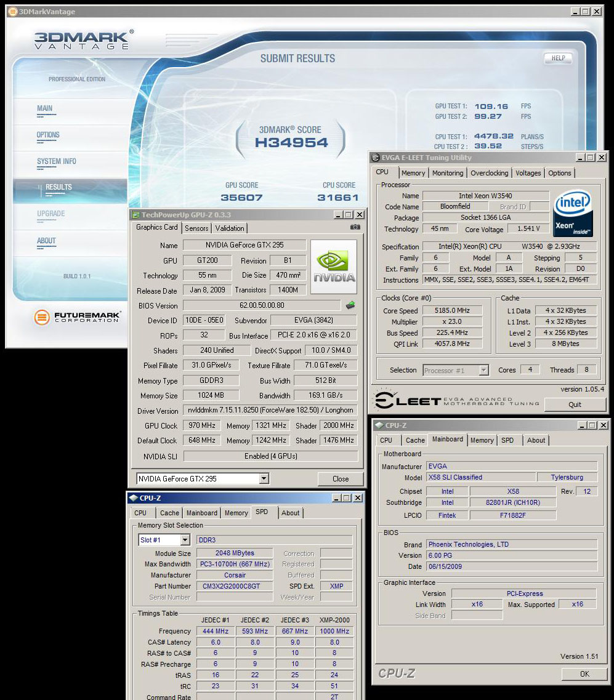Click the Max Bandwidth value PC3-10700H (667 MHz)
Image resolution: width=614 pixels, height=700 pixels.
click(x=235, y=565)
